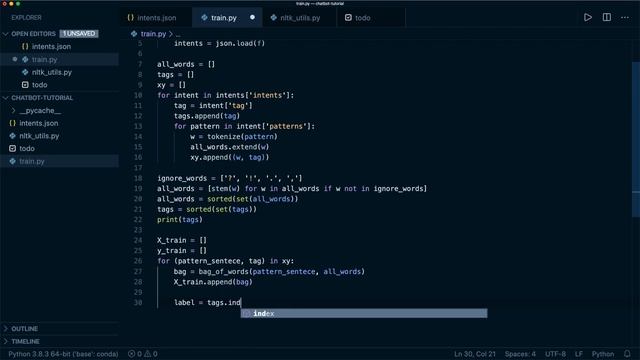Change indentation via Spaces: 4
Screen dimensions: 640x360
point(520,354)
